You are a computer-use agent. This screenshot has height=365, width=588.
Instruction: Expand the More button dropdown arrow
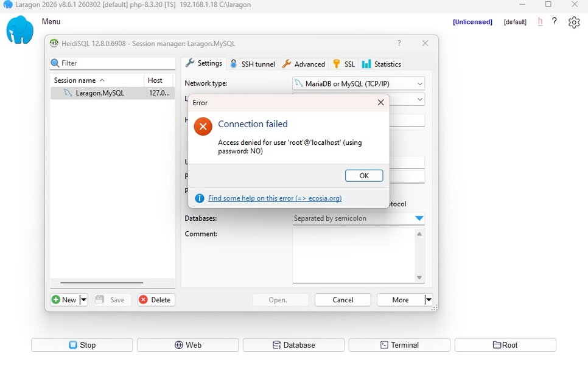point(428,299)
